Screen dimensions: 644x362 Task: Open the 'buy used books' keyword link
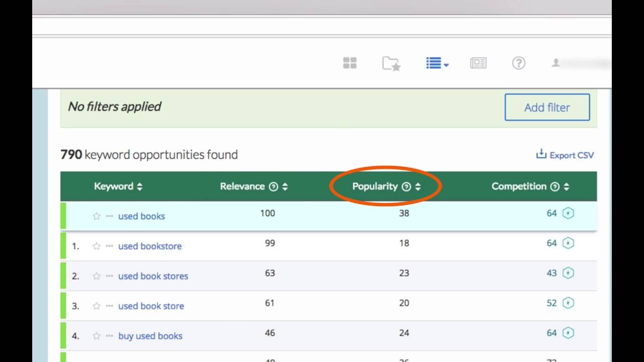pyautogui.click(x=150, y=336)
